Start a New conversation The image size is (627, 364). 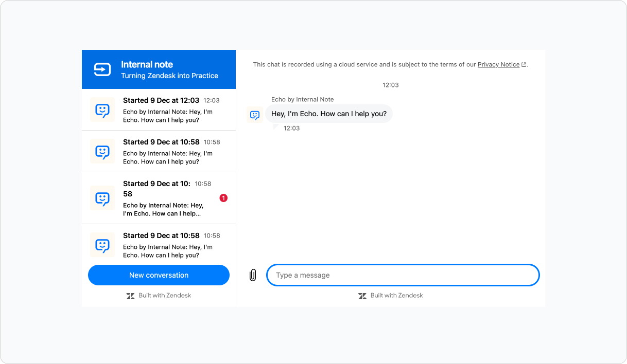(159, 275)
